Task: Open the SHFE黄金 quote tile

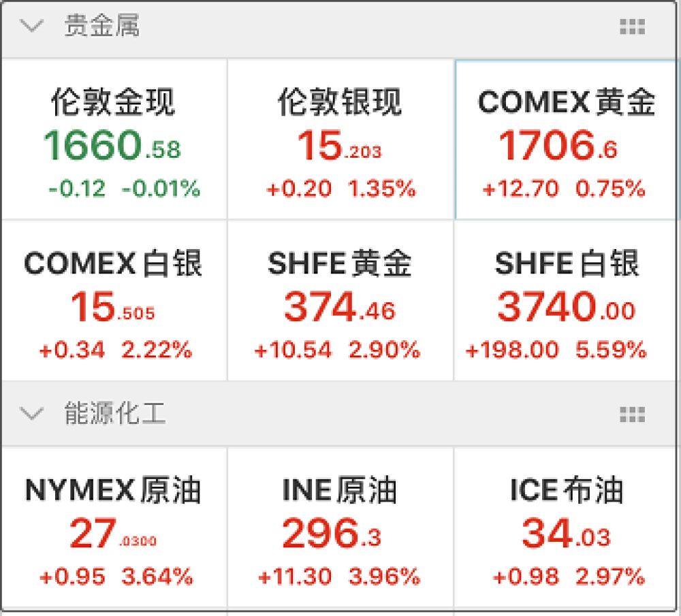Action: pyautogui.click(x=340, y=300)
